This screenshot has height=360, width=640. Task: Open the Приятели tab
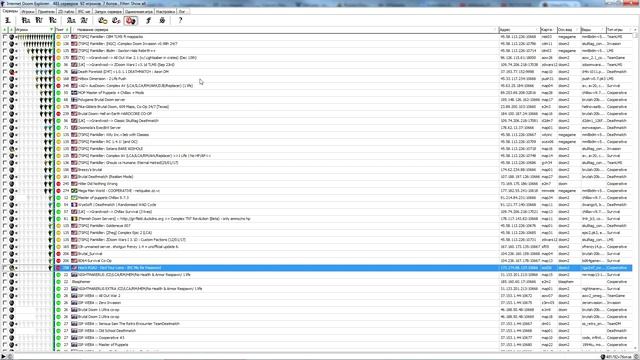pos(46,12)
